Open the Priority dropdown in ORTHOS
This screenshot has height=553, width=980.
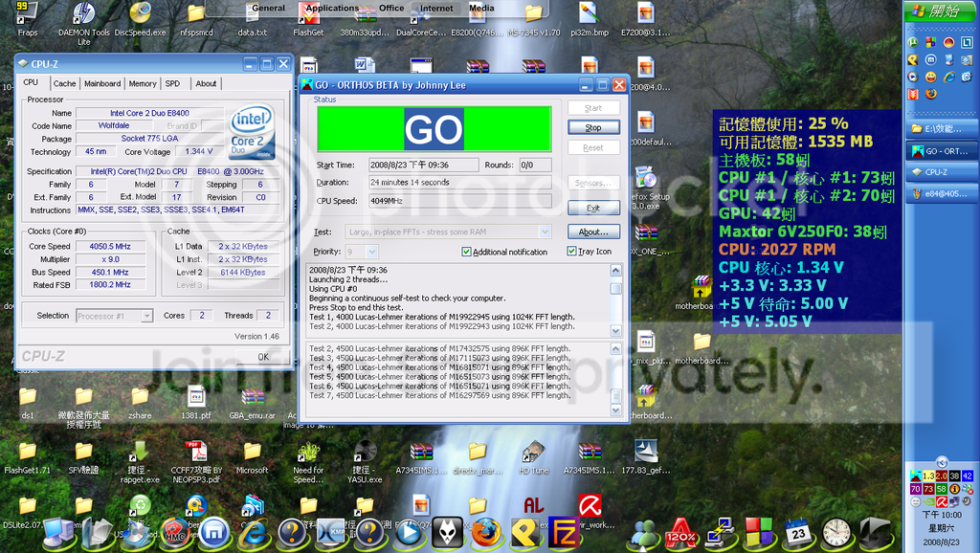[370, 252]
